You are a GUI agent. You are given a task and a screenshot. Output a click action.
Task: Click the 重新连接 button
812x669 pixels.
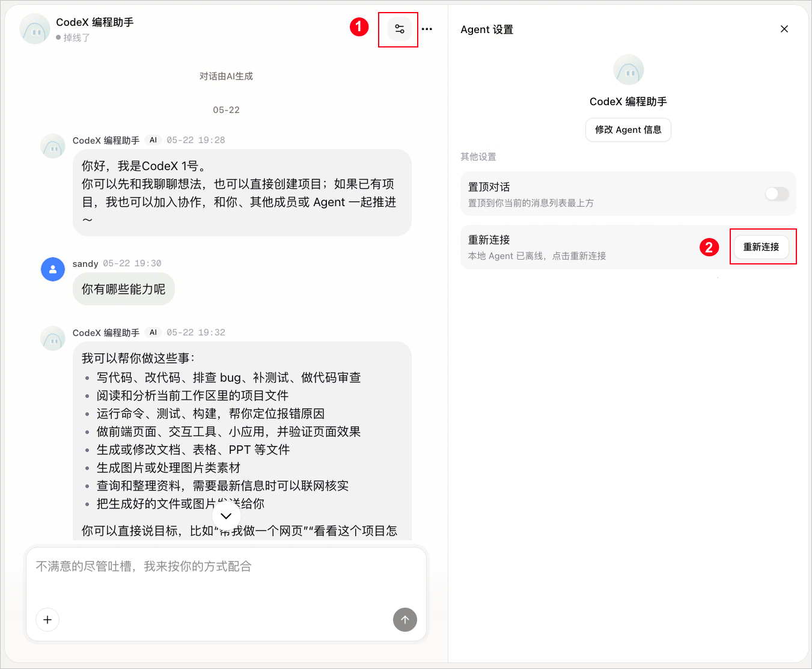click(x=761, y=247)
